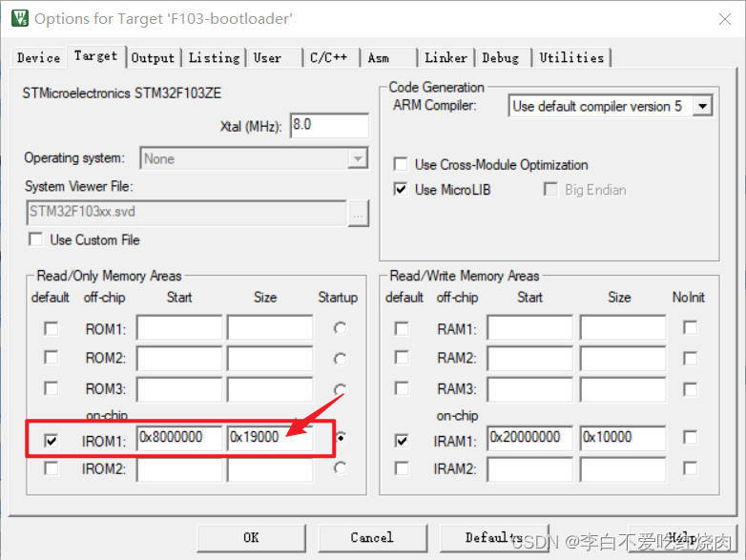This screenshot has height=560, width=746.
Task: Open the User tab
Action: [x=267, y=58]
